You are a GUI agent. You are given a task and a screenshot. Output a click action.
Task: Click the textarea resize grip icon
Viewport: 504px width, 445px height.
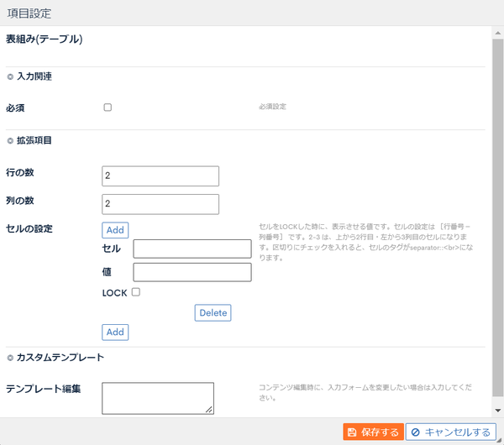209,410
